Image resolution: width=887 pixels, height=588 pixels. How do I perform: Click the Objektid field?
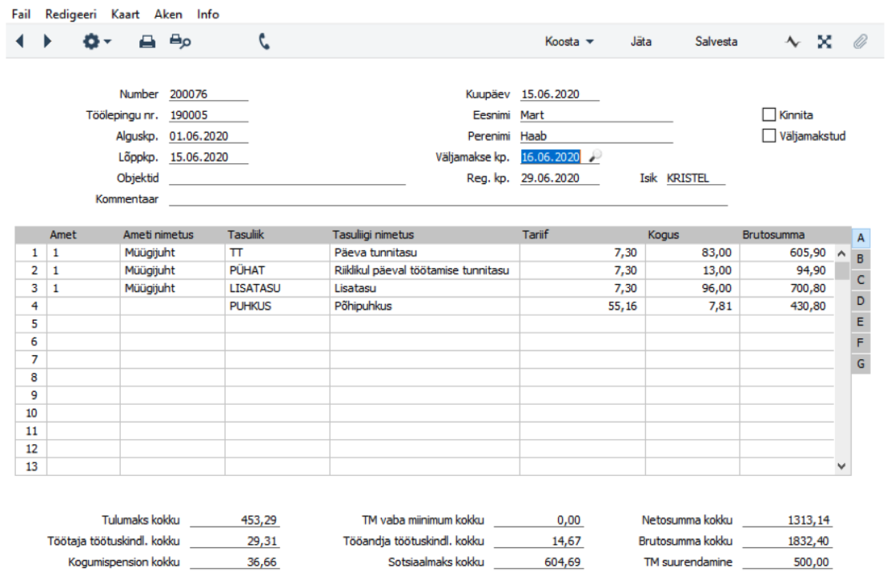[x=287, y=178]
